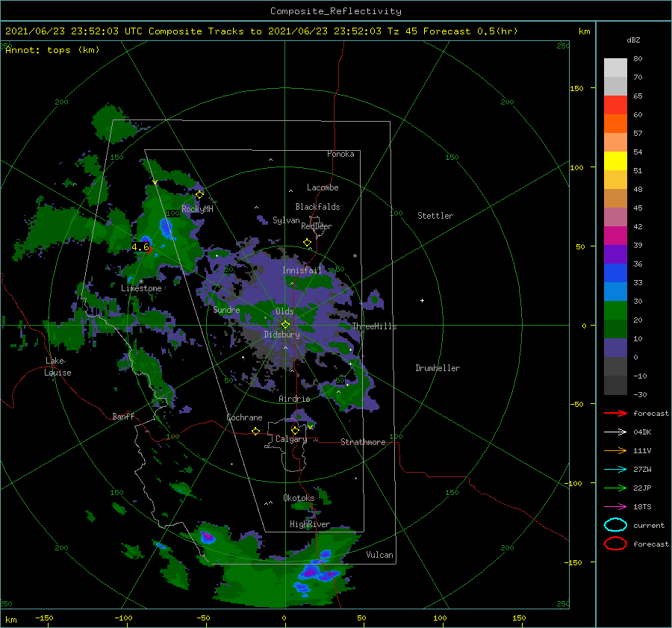Viewport: 672px width, 628px height.
Task: Click the Cochrane city label
Action: point(244,417)
